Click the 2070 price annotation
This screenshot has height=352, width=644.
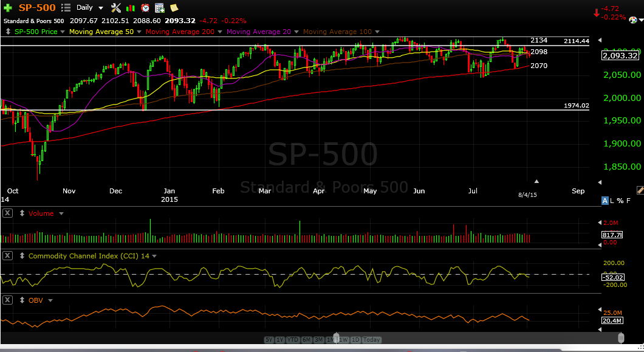539,66
